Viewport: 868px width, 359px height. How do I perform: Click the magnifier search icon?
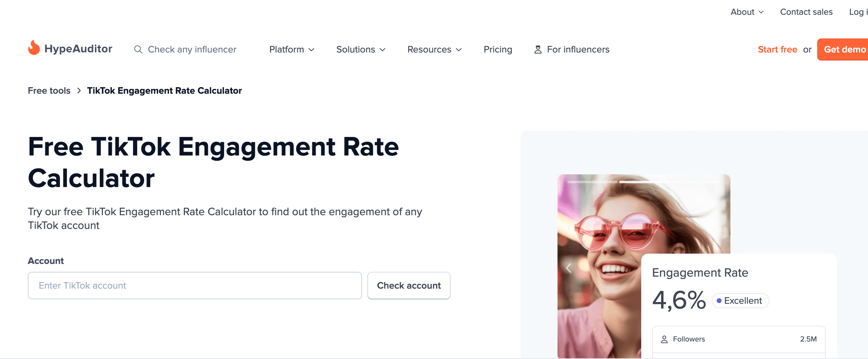tap(138, 50)
